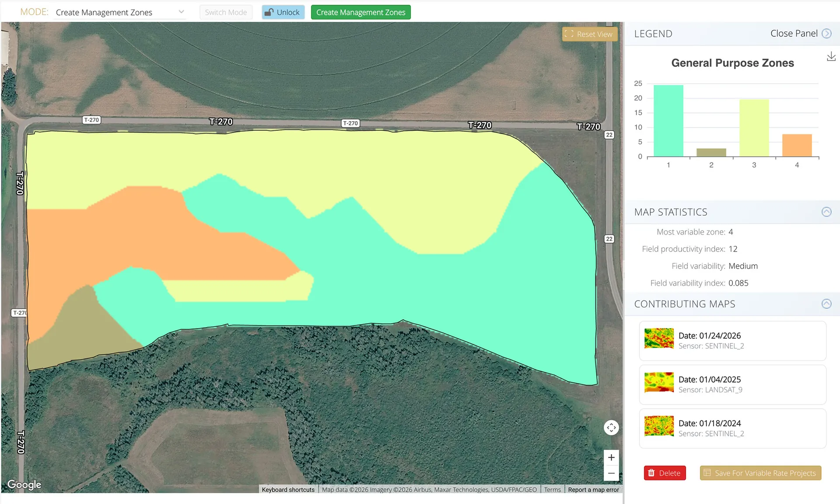The image size is (840, 504).
Task: Click the Field variability index 0.085 value
Action: [x=738, y=283]
